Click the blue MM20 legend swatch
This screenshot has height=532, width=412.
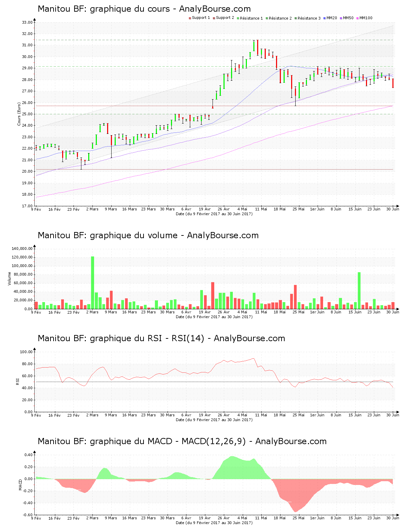[324, 18]
